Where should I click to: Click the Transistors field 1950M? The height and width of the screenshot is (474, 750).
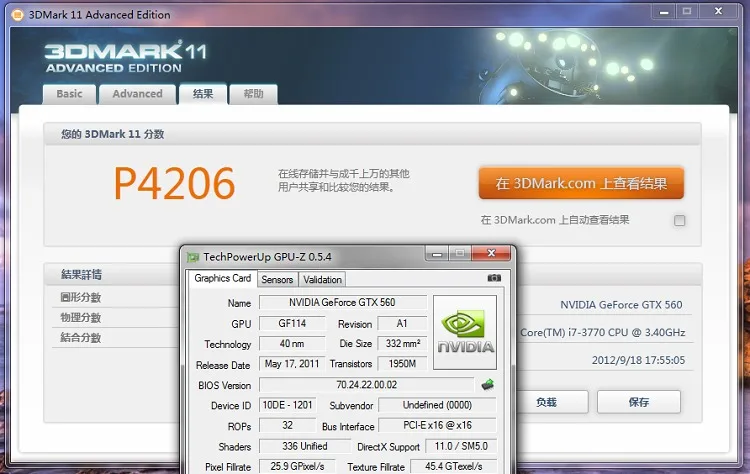[402, 364]
